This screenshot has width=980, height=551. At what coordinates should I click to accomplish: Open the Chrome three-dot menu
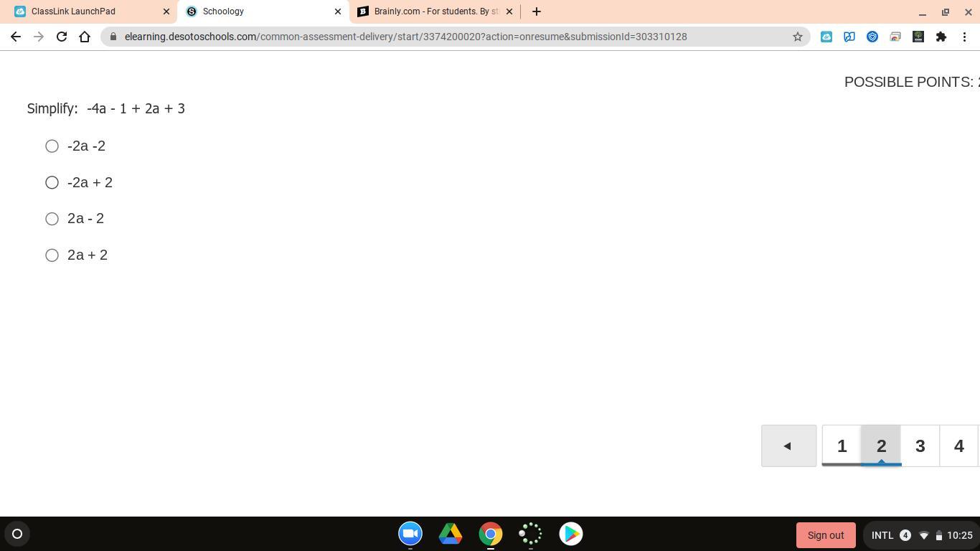(x=964, y=37)
